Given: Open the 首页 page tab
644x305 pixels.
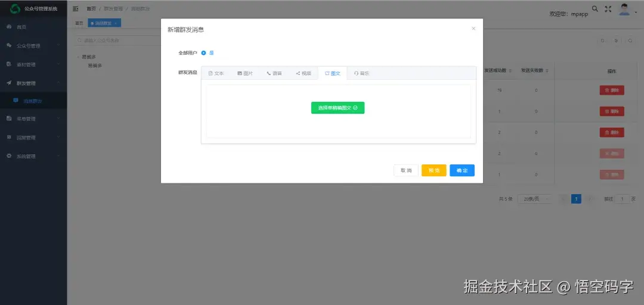Looking at the screenshot, I should [x=79, y=23].
